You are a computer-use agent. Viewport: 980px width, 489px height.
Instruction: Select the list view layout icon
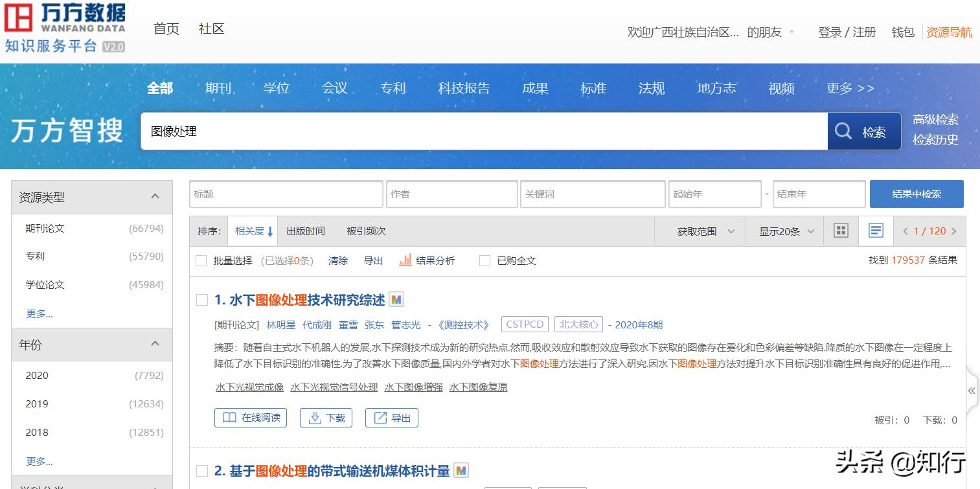pyautogui.click(x=876, y=231)
